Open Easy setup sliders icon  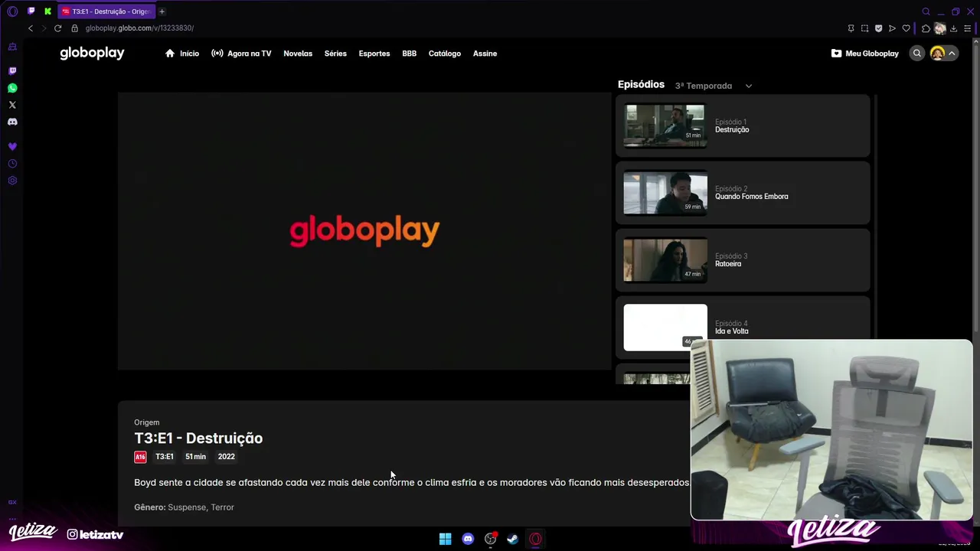click(x=968, y=28)
